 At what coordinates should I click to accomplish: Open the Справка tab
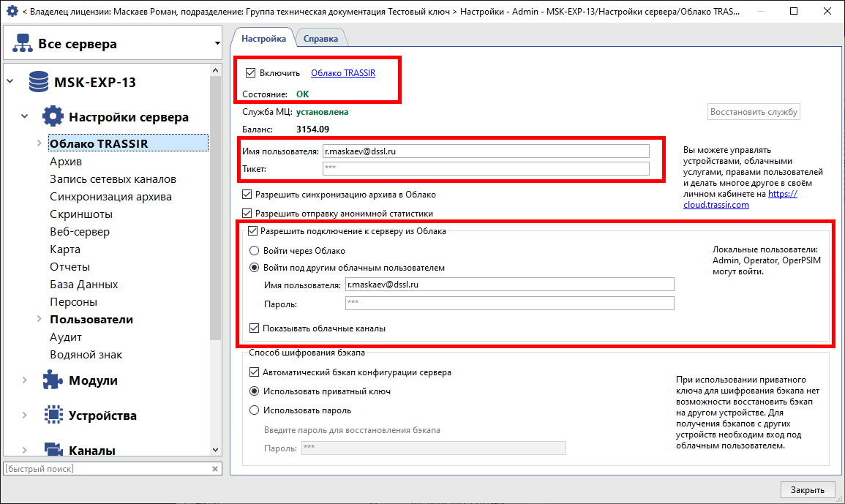(320, 38)
